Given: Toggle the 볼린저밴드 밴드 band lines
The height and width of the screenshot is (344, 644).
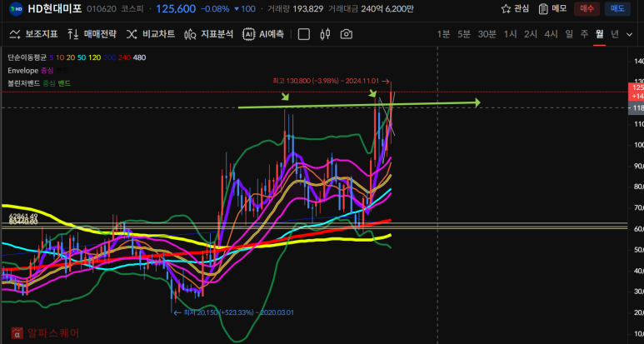Looking at the screenshot, I should (x=64, y=83).
